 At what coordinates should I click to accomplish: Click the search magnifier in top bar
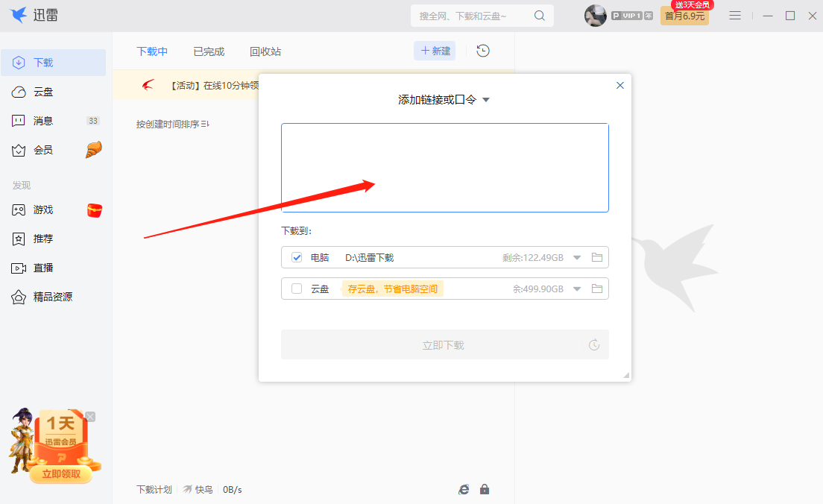click(539, 15)
